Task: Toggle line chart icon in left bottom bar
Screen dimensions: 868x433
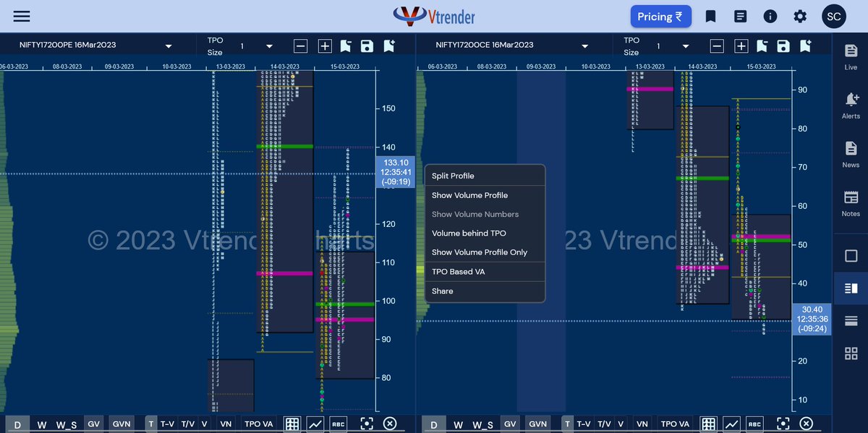Action: point(315,424)
